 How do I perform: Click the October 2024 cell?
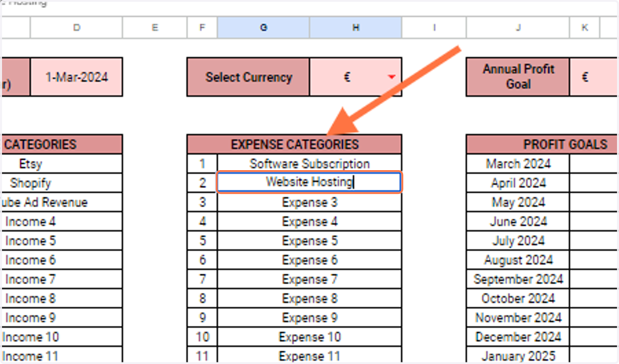pos(518,298)
